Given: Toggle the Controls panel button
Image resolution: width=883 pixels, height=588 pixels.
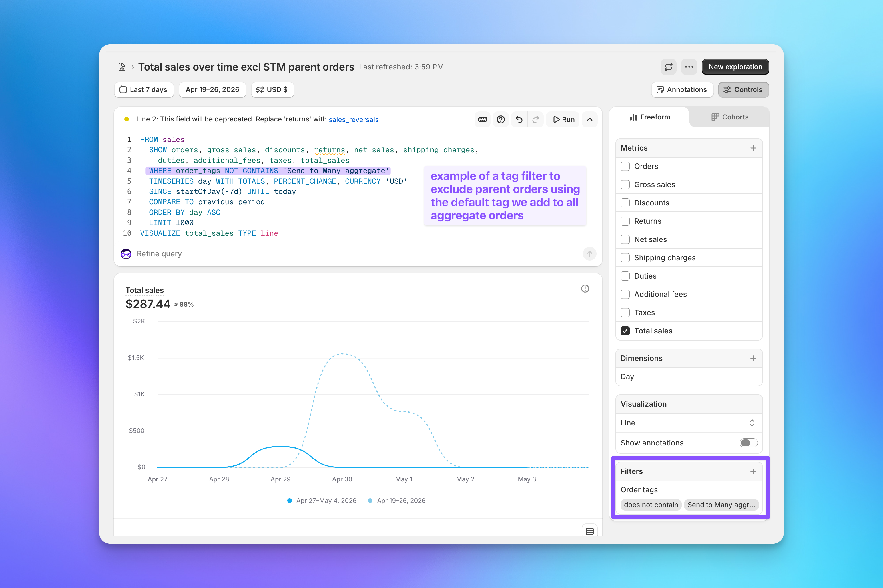Looking at the screenshot, I should click(744, 90).
